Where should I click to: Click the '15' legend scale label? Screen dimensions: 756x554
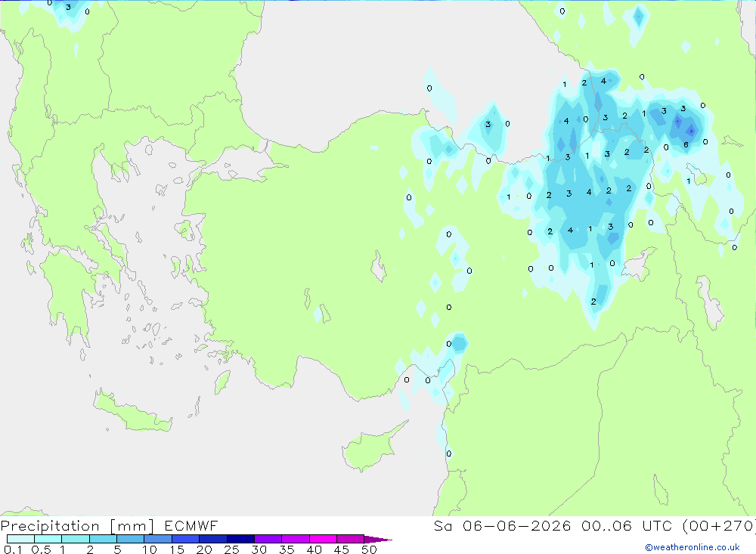(x=177, y=549)
